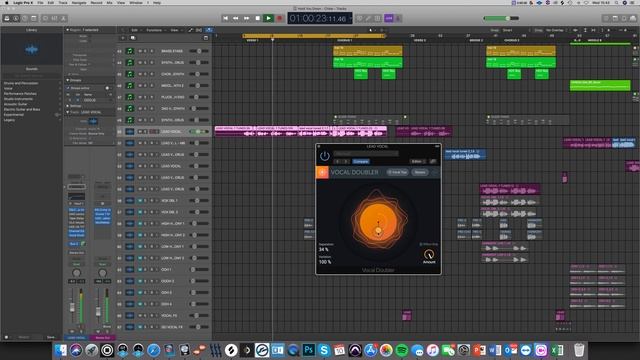Open the Browsers button at top right
This screenshot has width=640, height=360.
click(633, 18)
